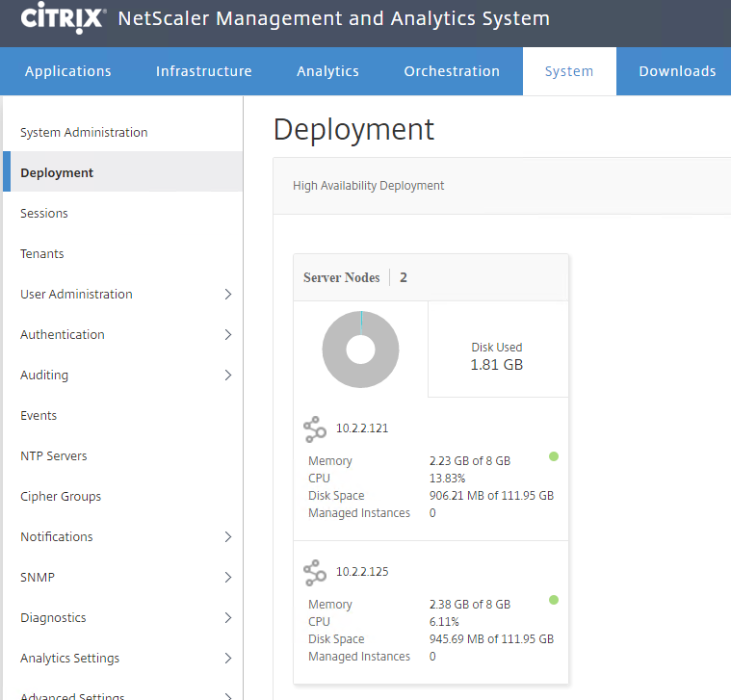The width and height of the screenshot is (731, 700).
Task: Click Authentication label in sidebar
Action: [x=63, y=335]
